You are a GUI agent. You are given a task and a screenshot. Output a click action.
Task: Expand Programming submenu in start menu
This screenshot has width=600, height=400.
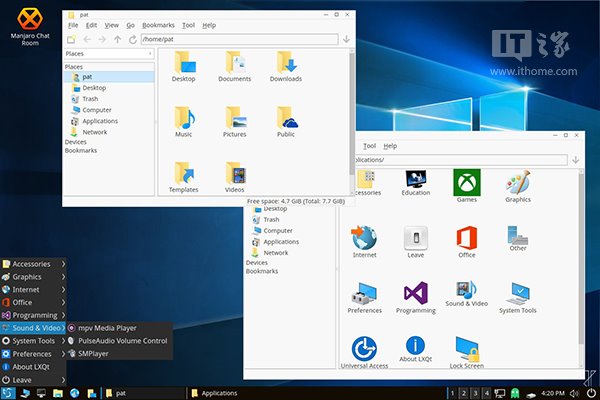(33, 315)
